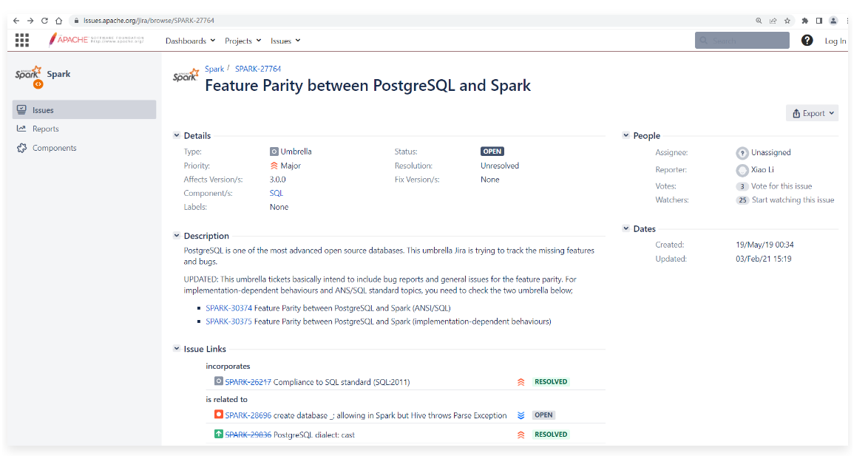868x456 pixels.
Task: Click the Xiao Li reporter avatar
Action: point(742,171)
